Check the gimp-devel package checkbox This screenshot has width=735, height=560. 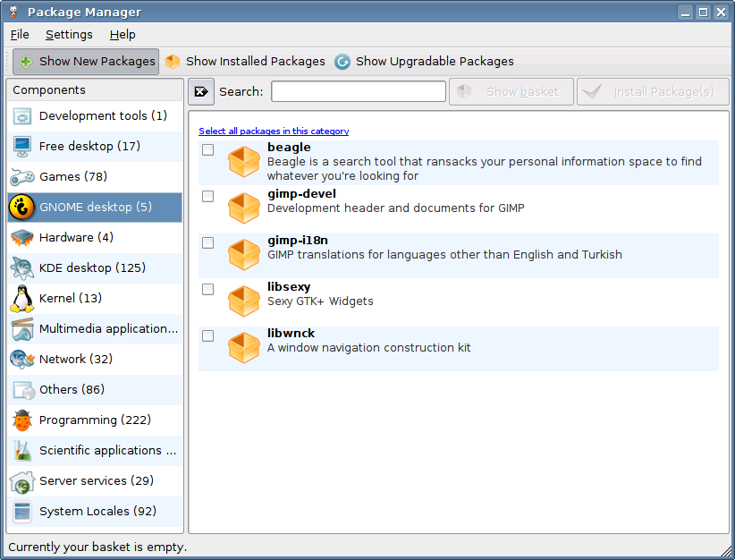coord(207,196)
